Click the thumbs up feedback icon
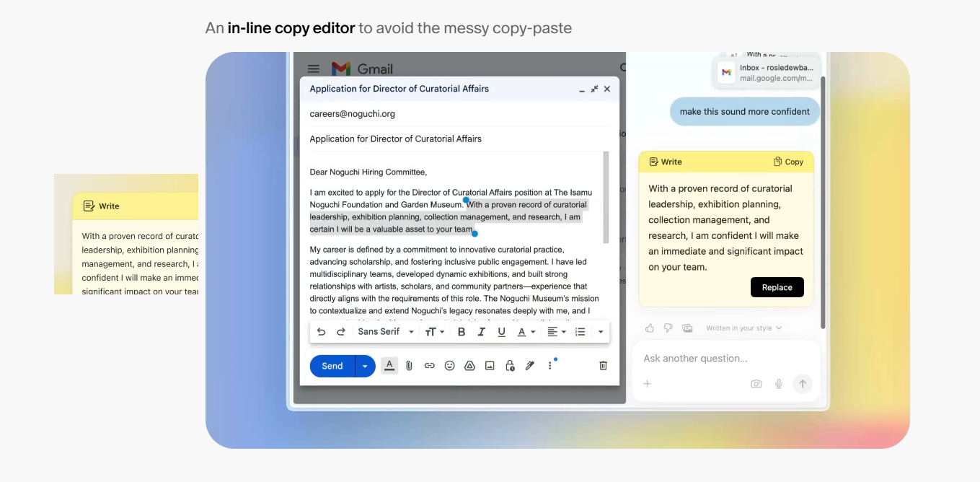This screenshot has width=980, height=482. click(650, 328)
